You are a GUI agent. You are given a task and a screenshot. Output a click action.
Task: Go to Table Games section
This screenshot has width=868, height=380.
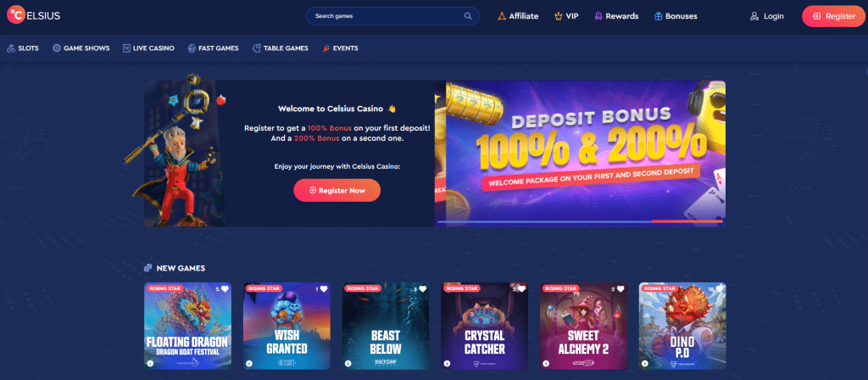pyautogui.click(x=280, y=48)
